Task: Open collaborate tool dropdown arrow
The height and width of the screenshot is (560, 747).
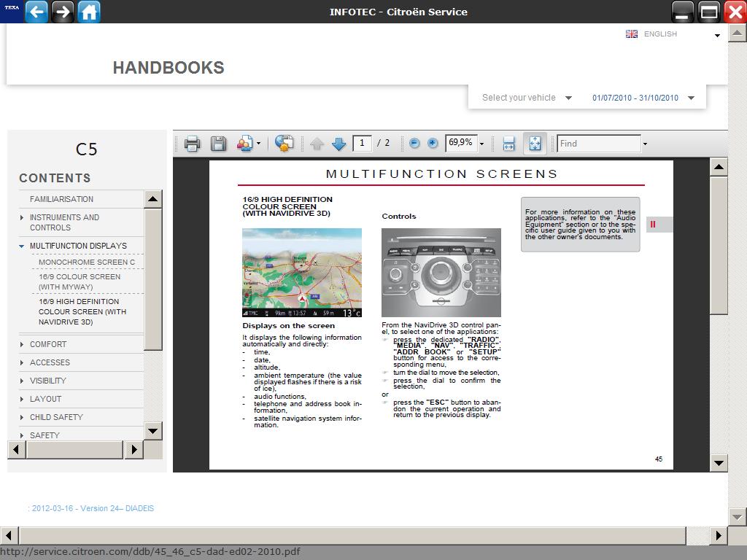Action: coord(259,144)
